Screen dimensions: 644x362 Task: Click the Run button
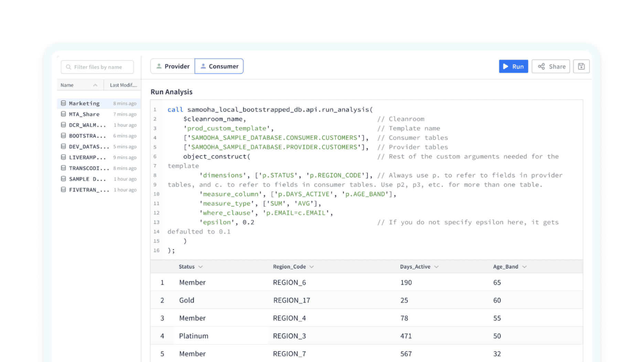click(514, 66)
